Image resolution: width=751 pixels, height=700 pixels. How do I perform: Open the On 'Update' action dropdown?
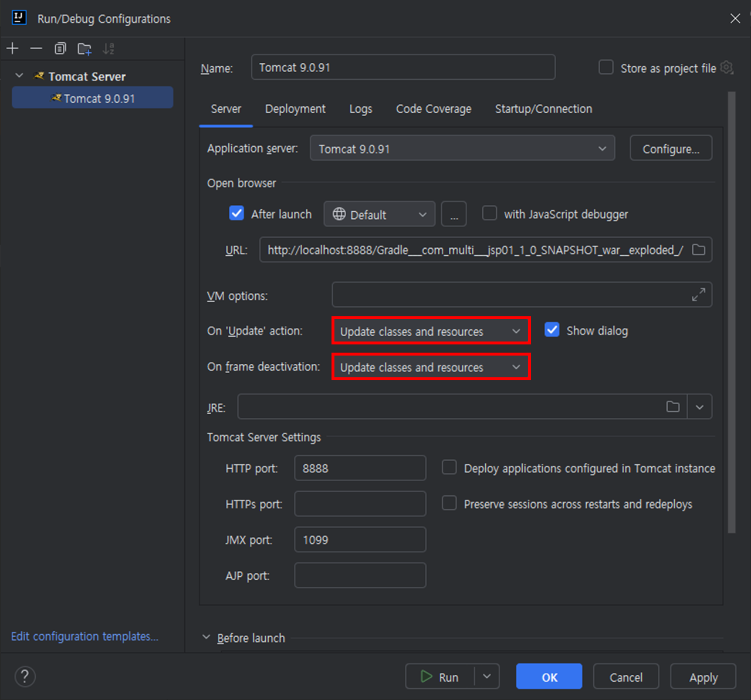pos(431,331)
